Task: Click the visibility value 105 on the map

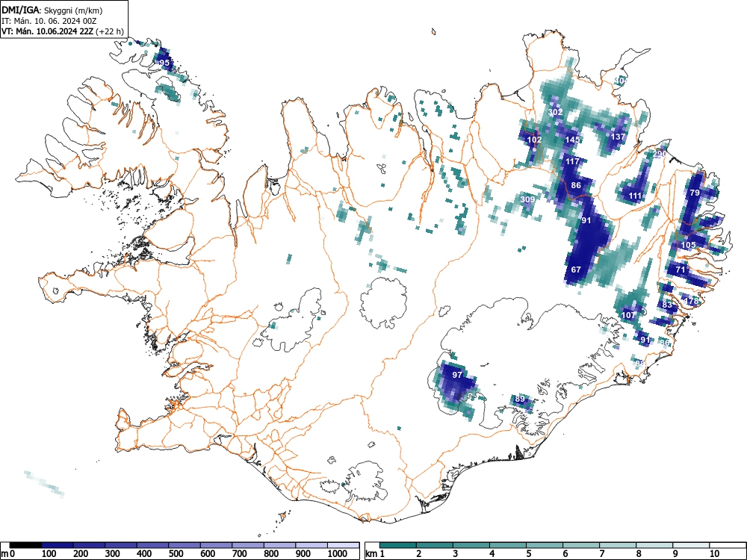Action: coord(689,245)
